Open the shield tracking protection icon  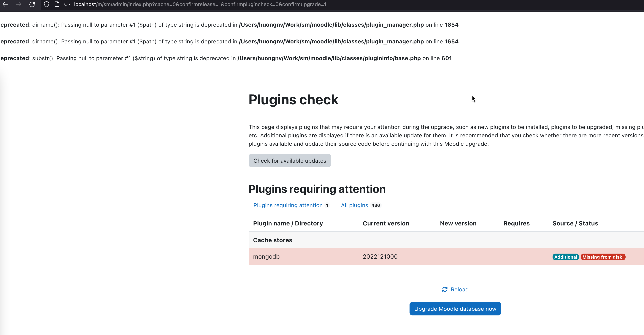[x=47, y=4]
